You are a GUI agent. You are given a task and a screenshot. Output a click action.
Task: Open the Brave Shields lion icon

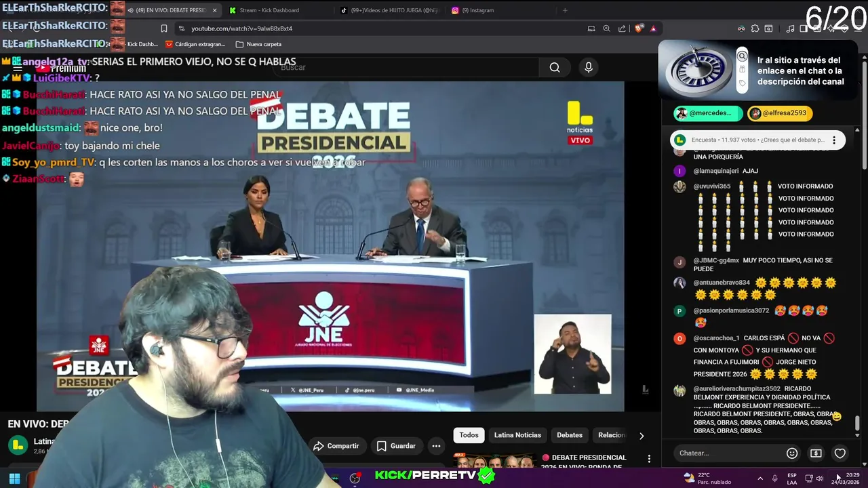pos(638,28)
